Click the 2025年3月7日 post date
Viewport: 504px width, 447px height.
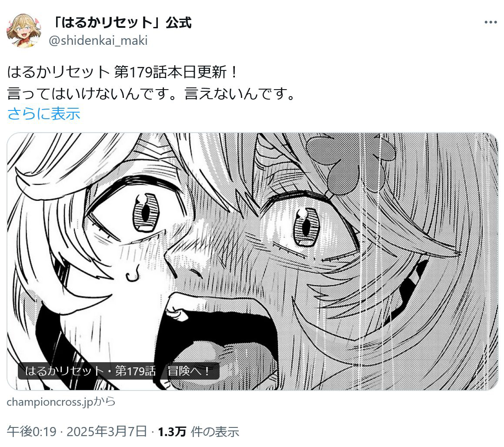pyautogui.click(x=107, y=432)
